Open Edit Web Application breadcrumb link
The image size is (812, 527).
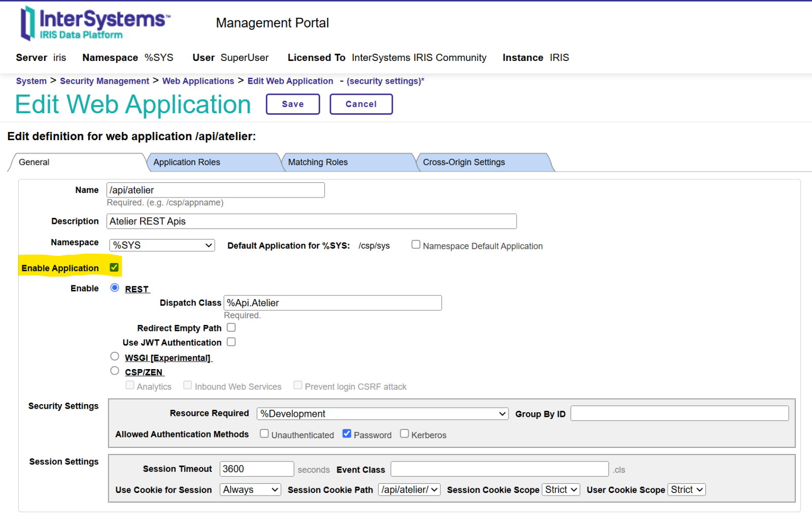[290, 81]
